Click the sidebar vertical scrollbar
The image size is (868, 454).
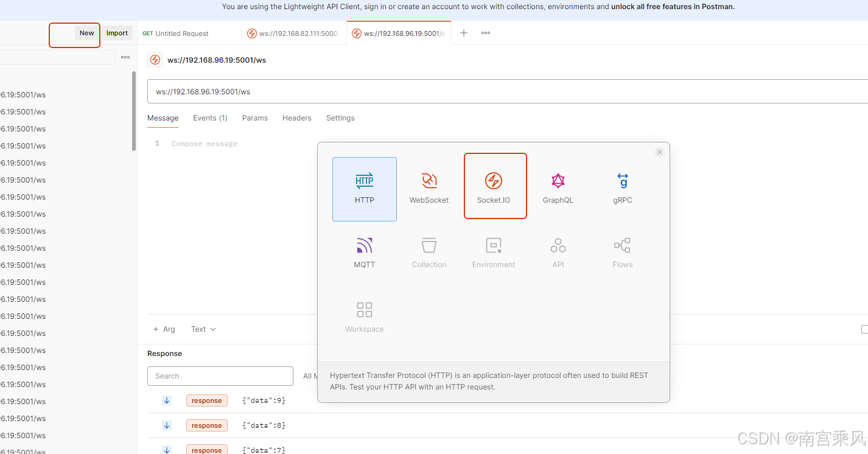(134, 111)
